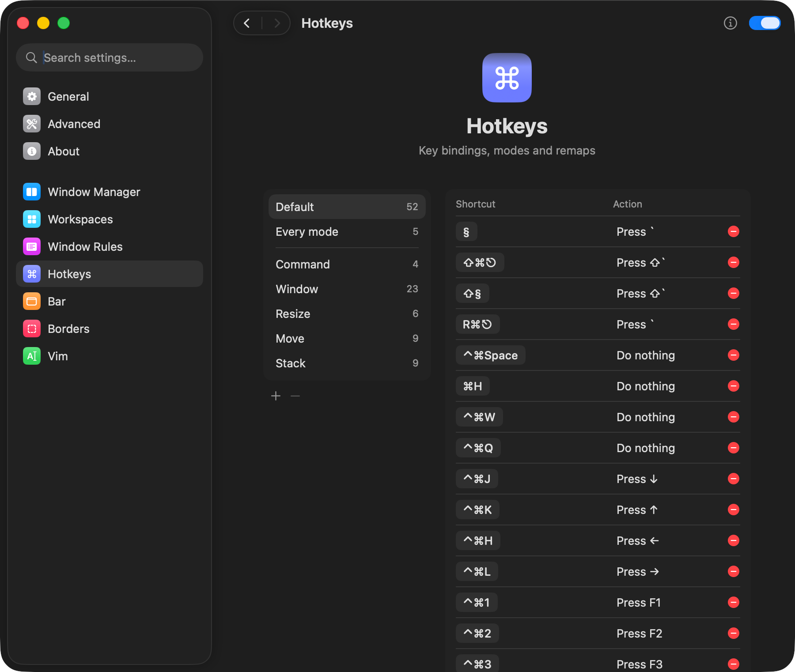Delete the ⌃⌘H binding

(x=734, y=540)
